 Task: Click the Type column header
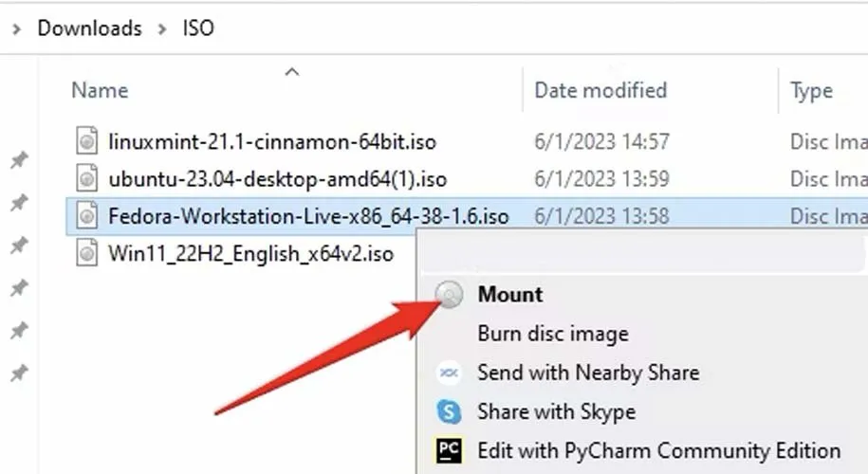pyautogui.click(x=811, y=91)
